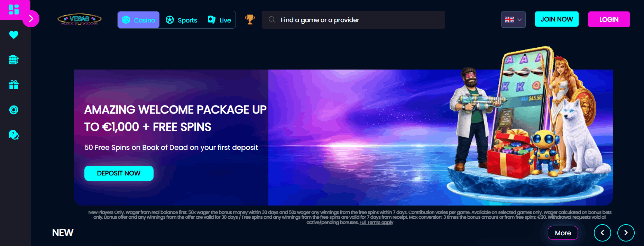The width and height of the screenshot is (644, 246).
Task: Click the DEPOSIT NOW button
Action: point(119,173)
